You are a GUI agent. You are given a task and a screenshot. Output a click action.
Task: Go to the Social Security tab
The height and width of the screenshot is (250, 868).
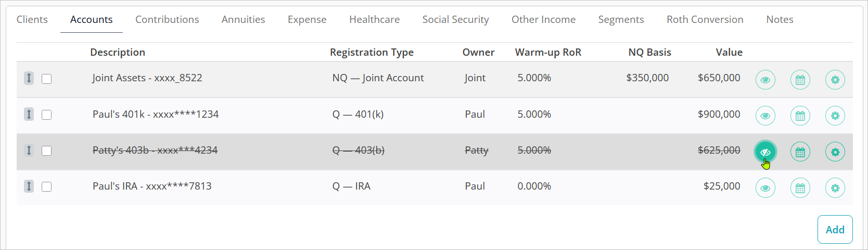pos(455,19)
